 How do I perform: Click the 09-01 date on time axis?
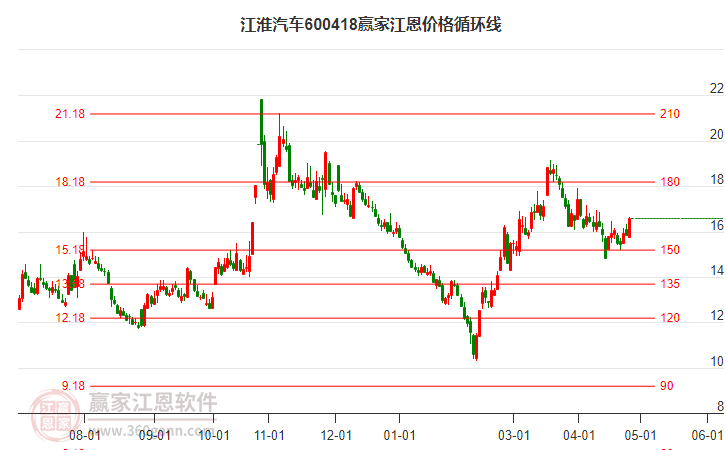[155, 435]
